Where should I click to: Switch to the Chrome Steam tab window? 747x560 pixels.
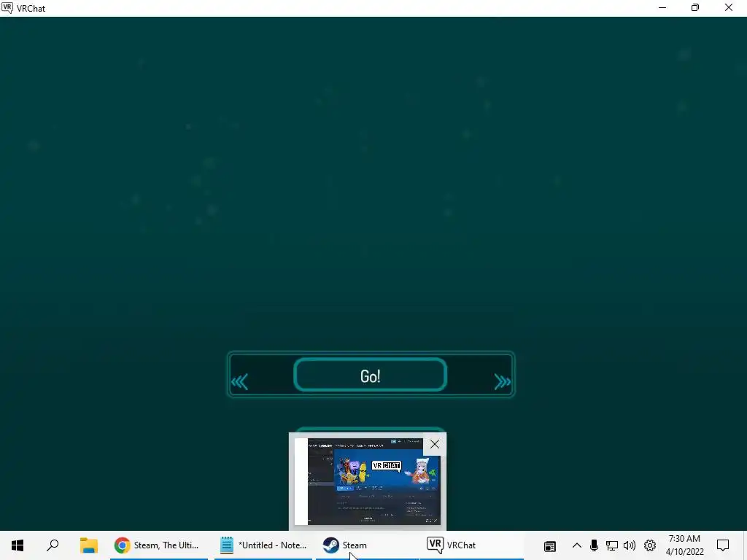[x=159, y=545]
